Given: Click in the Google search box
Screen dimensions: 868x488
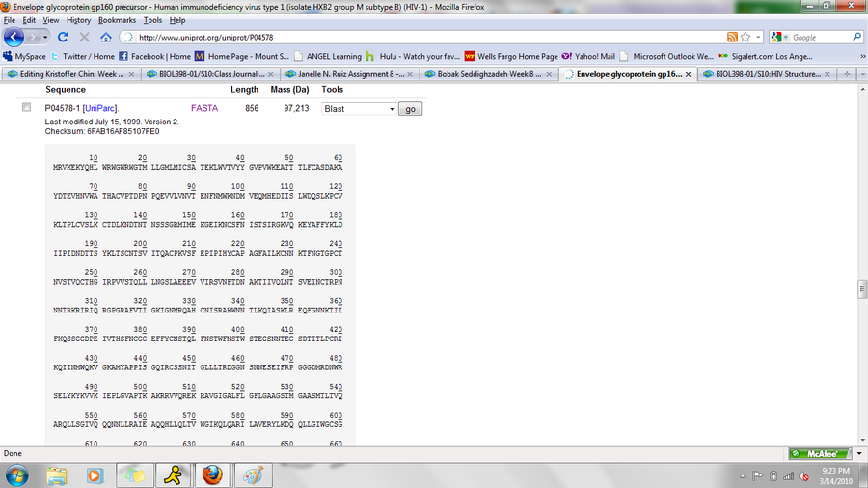Looking at the screenshot, I should (x=816, y=38).
